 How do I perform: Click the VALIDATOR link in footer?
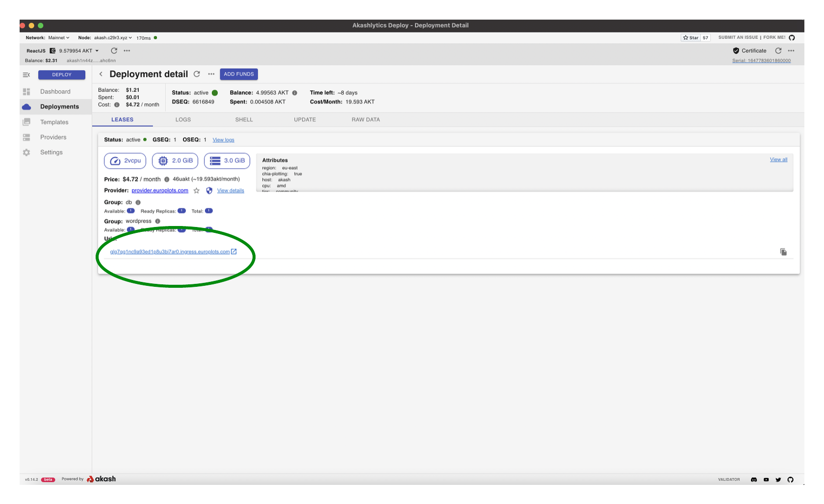point(729,479)
